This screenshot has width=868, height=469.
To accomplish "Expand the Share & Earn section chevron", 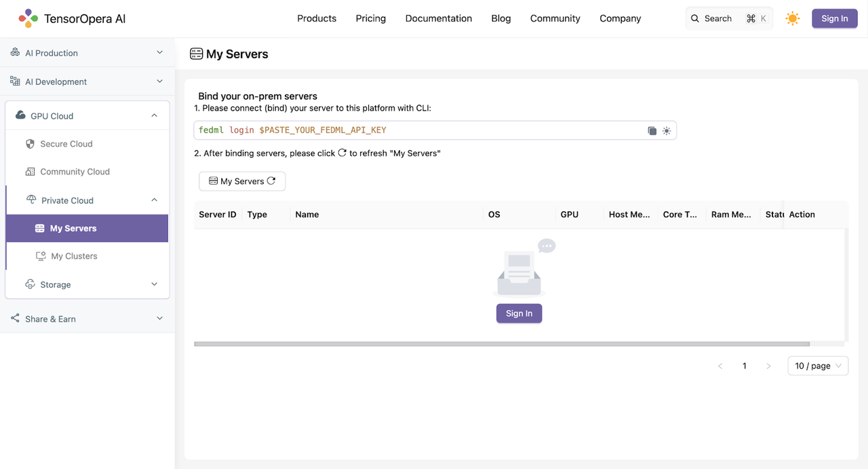I will (160, 318).
